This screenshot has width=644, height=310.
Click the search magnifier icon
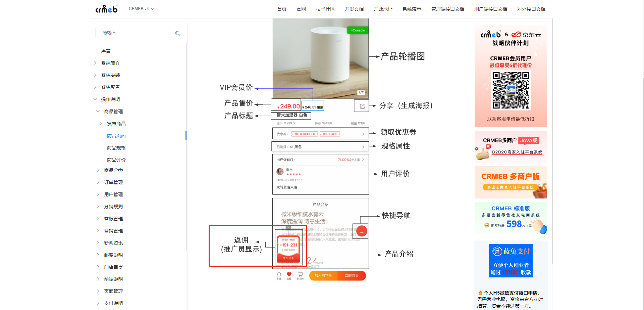(178, 34)
